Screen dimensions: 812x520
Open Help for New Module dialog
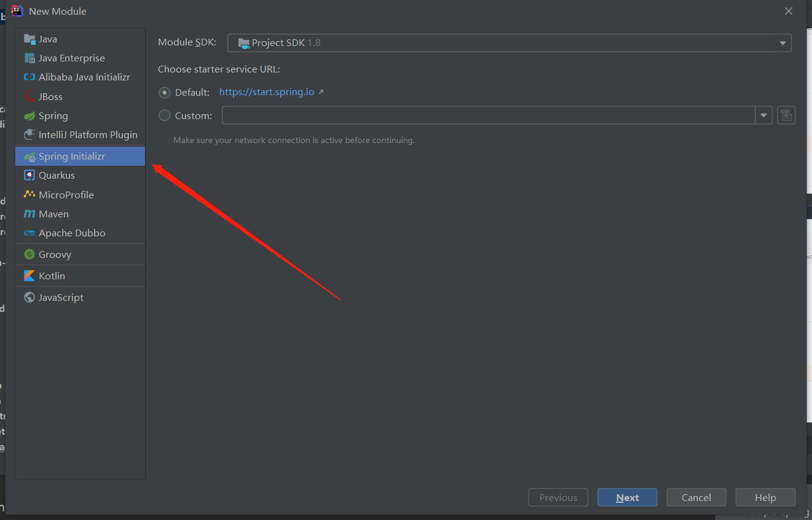(765, 497)
